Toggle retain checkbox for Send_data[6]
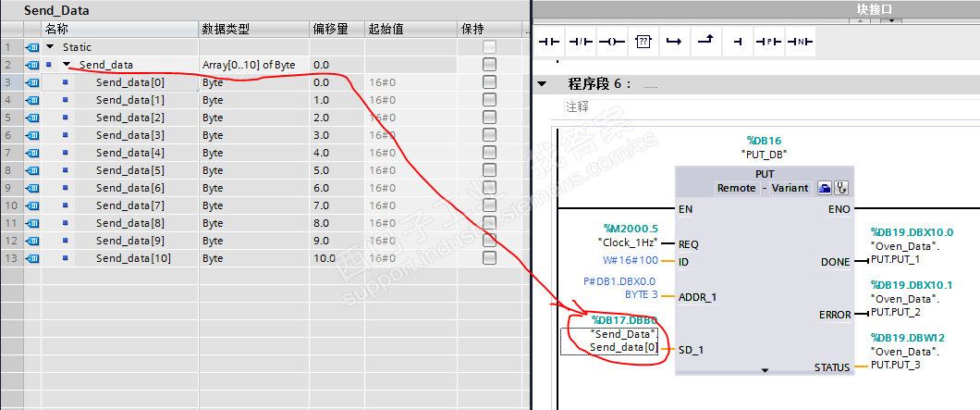 pyautogui.click(x=489, y=187)
